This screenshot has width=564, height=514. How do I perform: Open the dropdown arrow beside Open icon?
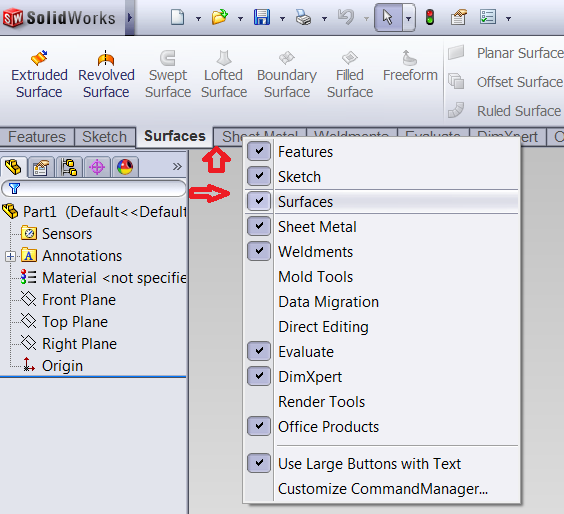[x=240, y=18]
